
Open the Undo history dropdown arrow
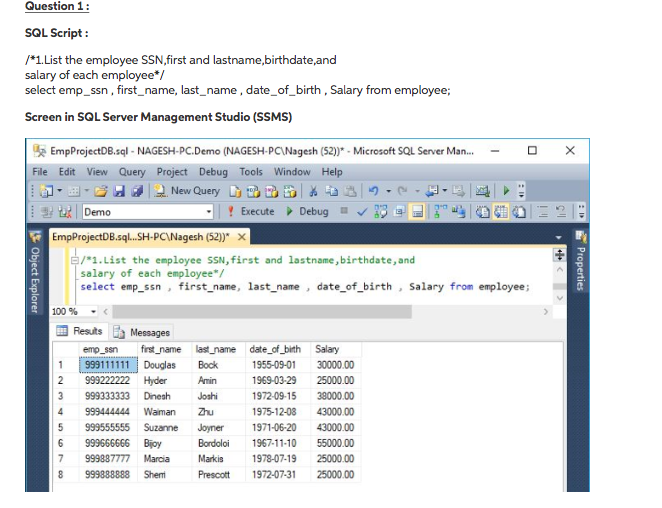tap(388, 191)
